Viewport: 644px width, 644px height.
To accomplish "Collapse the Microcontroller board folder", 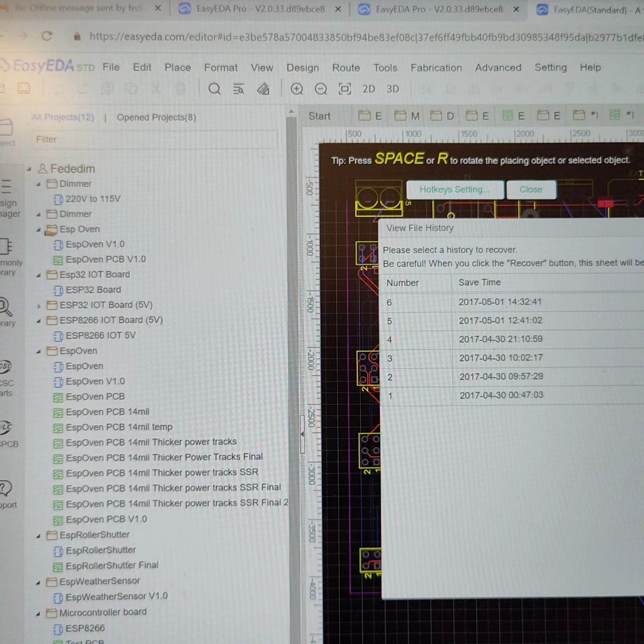I will coord(38,614).
